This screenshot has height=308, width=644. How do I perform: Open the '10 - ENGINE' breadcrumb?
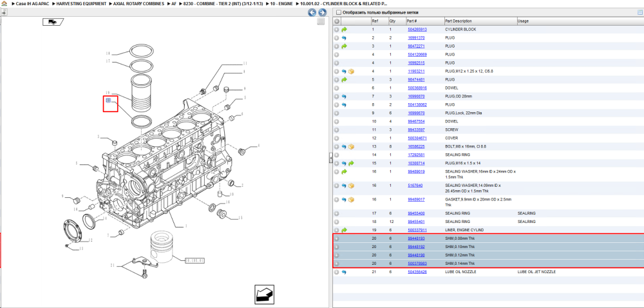281,3
